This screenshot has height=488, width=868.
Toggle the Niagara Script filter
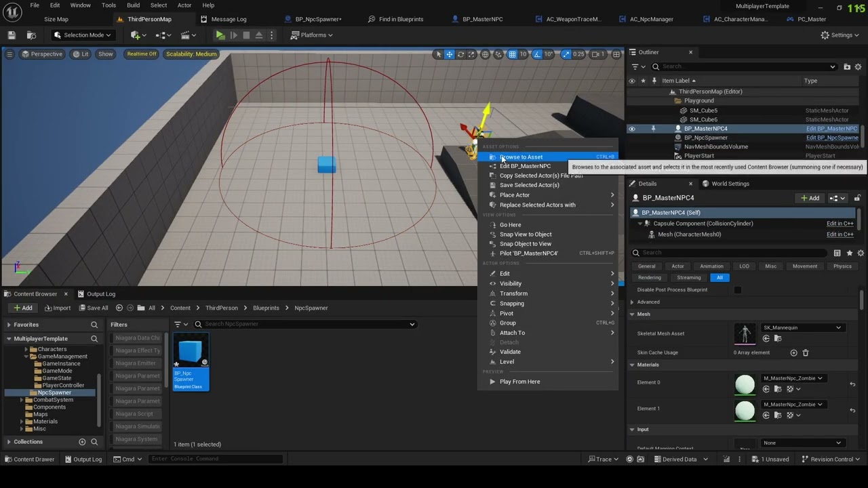138,414
